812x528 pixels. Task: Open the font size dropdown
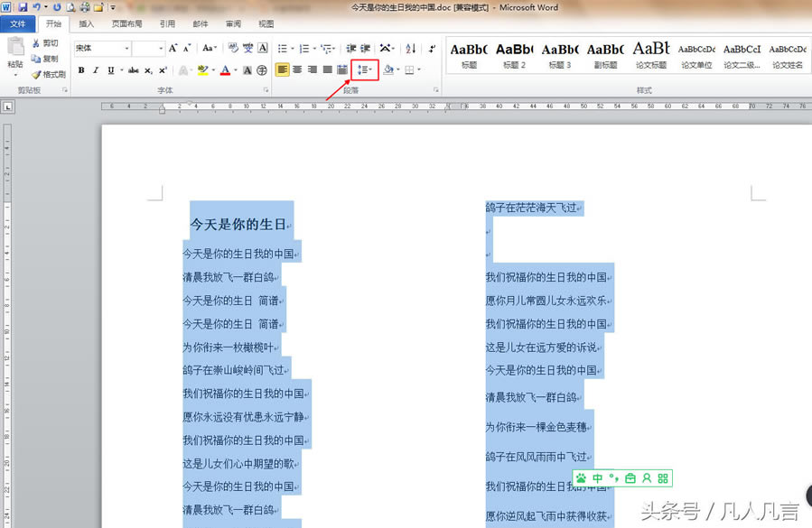159,48
